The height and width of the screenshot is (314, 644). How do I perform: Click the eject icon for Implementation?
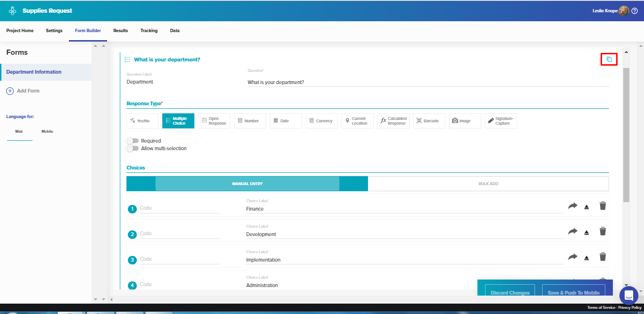pyautogui.click(x=586, y=258)
